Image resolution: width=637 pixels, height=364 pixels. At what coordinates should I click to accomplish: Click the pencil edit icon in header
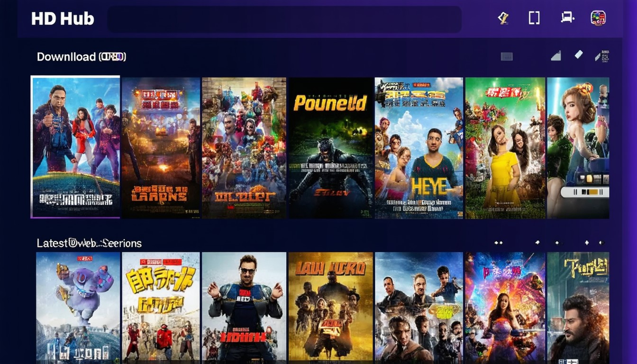point(503,18)
